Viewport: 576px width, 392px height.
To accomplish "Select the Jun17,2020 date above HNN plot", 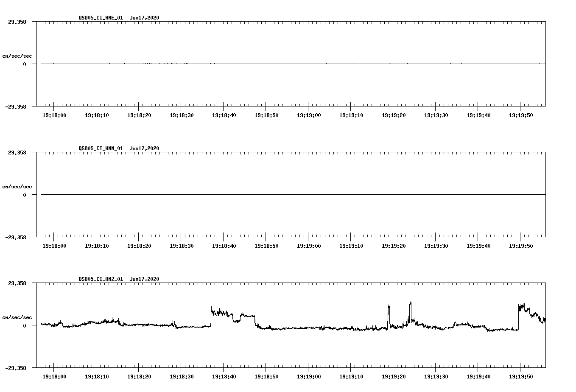I will click(145, 148).
